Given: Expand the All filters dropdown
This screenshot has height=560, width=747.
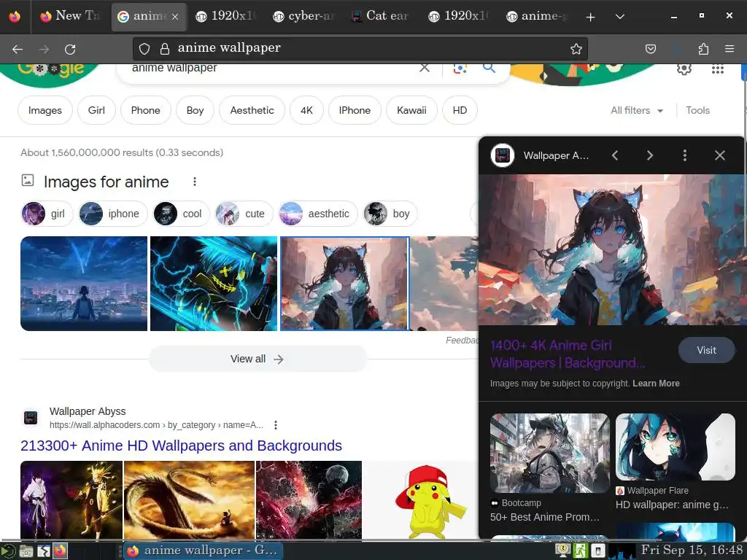Looking at the screenshot, I should (637, 111).
